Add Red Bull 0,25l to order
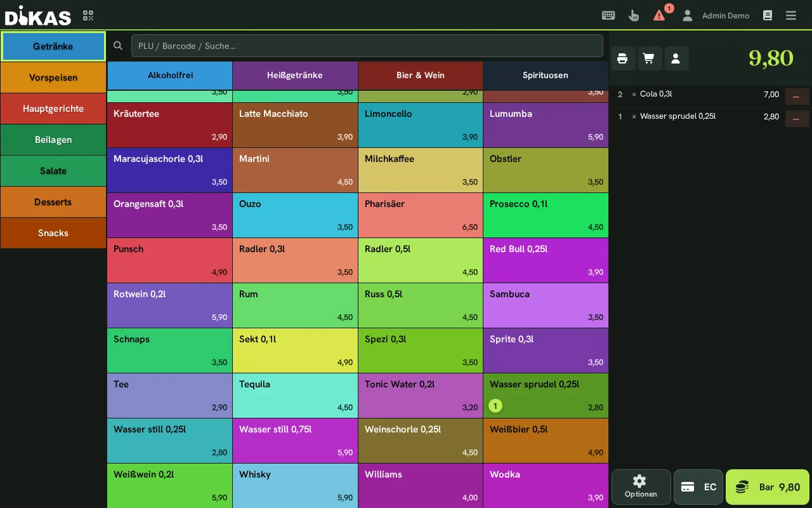Viewport: 812px width, 508px height. click(546, 260)
